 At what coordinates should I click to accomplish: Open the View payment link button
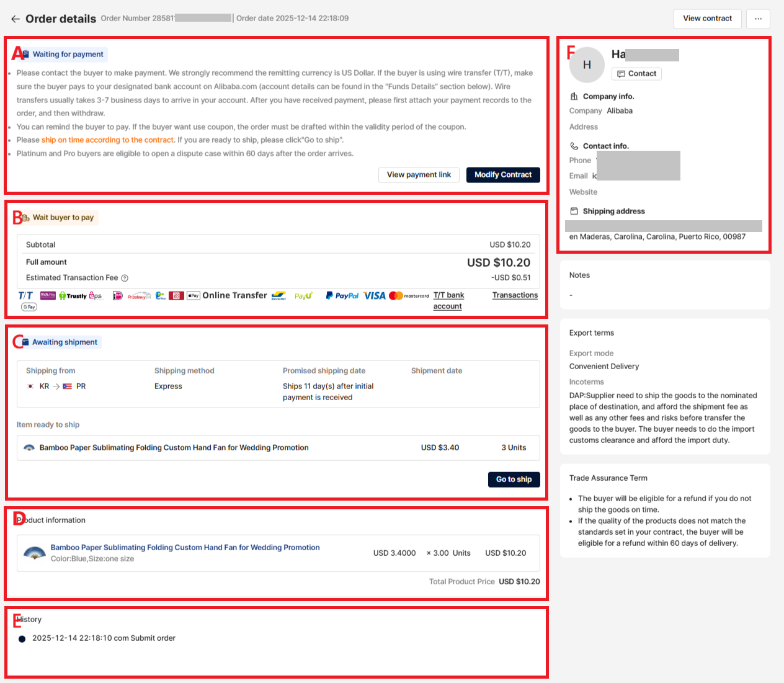419,175
